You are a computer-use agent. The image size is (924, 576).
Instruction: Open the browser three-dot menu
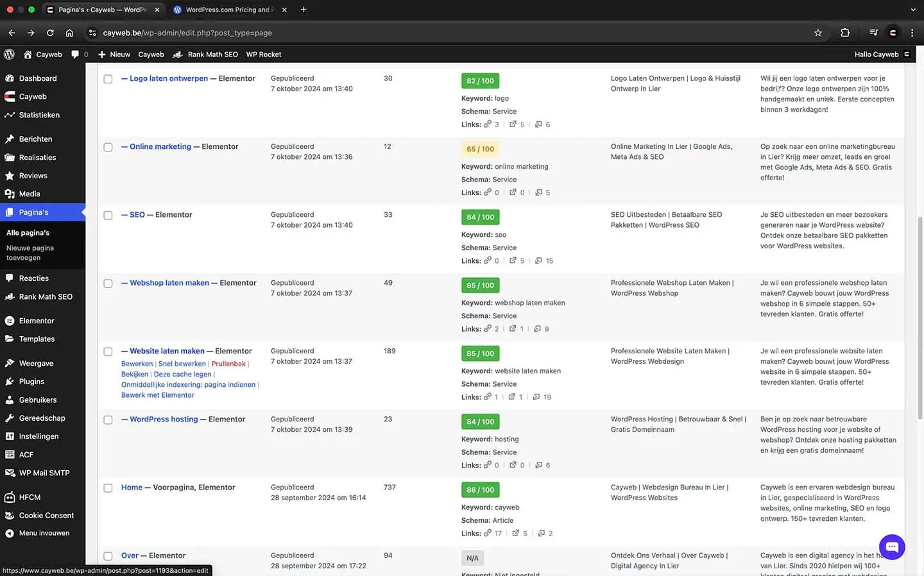click(x=912, y=33)
